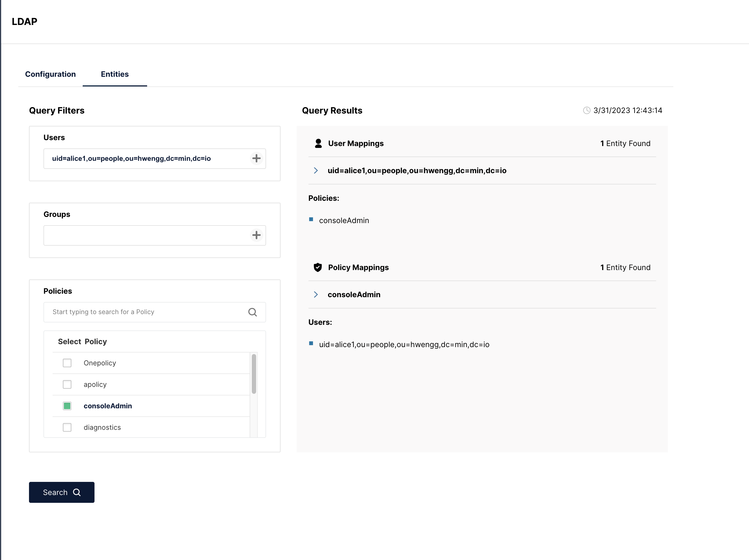Click the User Mappings heading

(x=356, y=144)
